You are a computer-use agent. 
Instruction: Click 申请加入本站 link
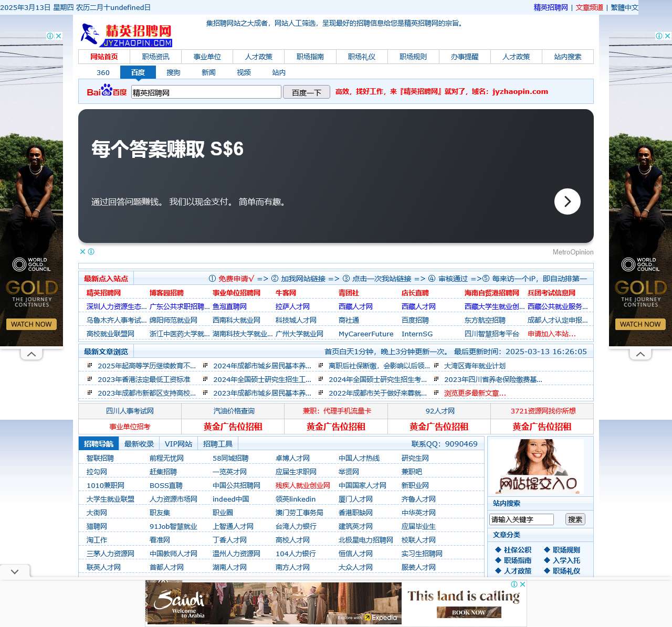click(x=552, y=334)
